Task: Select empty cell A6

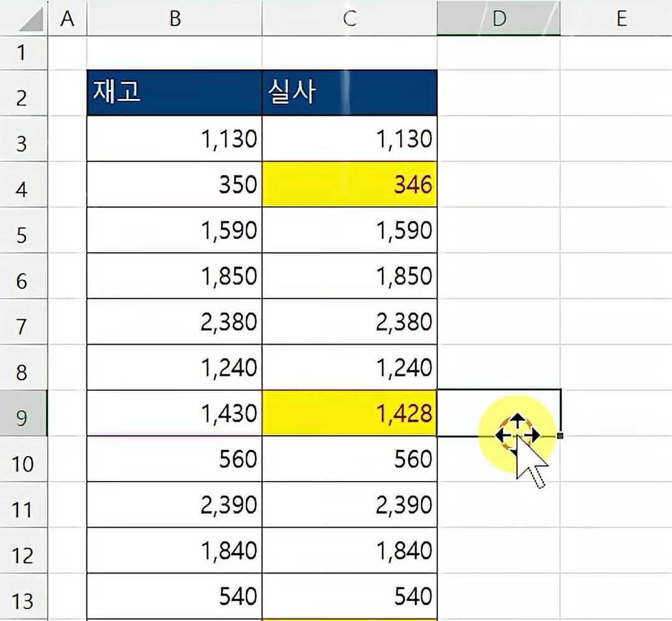Action: [67, 276]
